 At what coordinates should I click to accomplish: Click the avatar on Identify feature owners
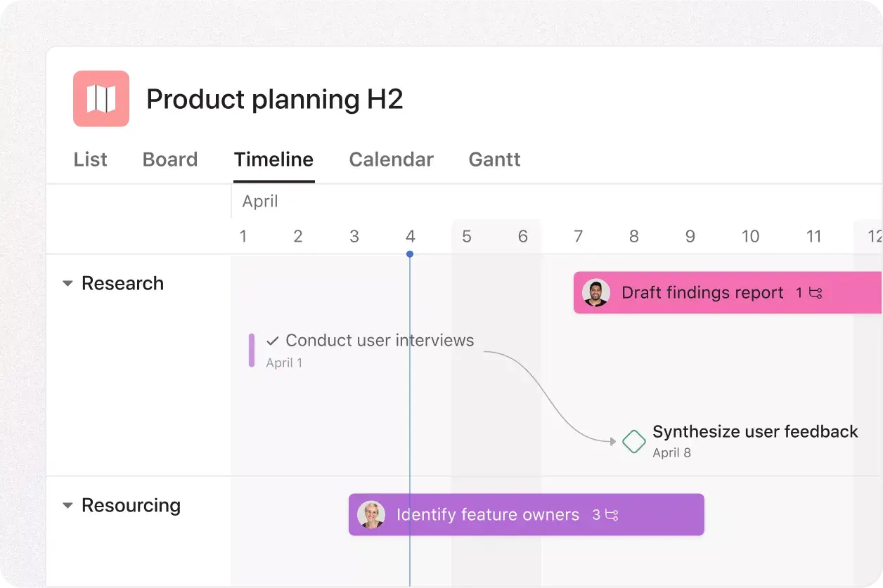(x=371, y=514)
